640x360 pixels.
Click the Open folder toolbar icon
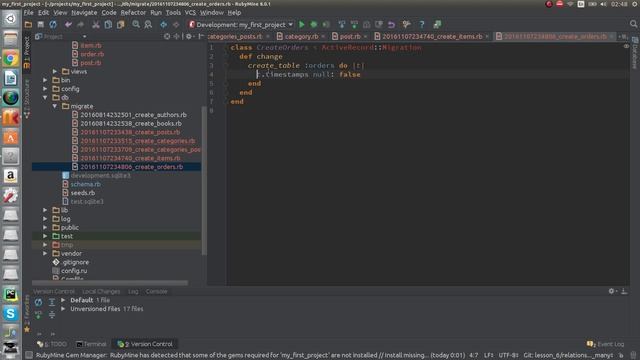tap(28, 25)
